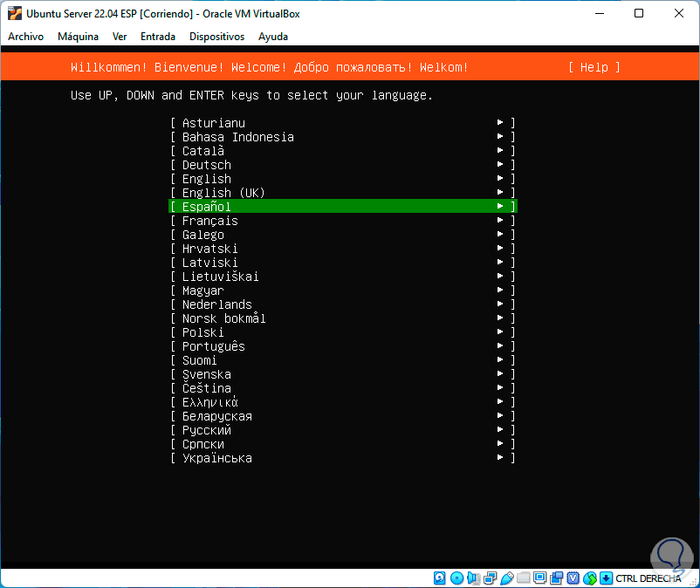Image resolution: width=700 pixels, height=588 pixels.
Task: Select the Bahasa Indonesia language row
Action: 343,136
